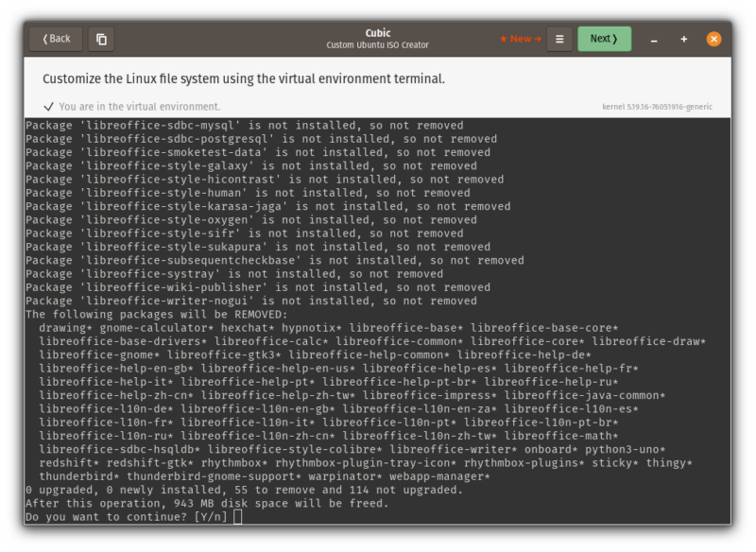Click the plus window control

[x=683, y=39]
